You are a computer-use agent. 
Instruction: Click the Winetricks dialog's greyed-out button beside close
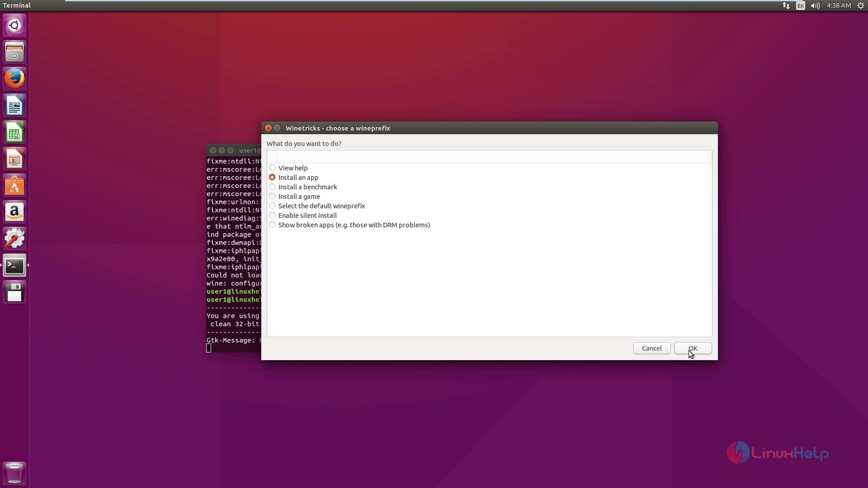coord(277,128)
